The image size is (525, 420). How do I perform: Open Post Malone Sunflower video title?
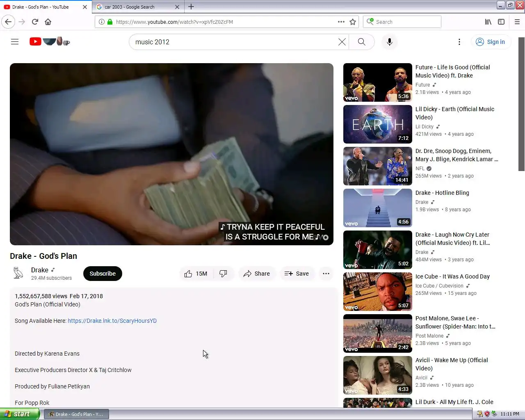(455, 322)
